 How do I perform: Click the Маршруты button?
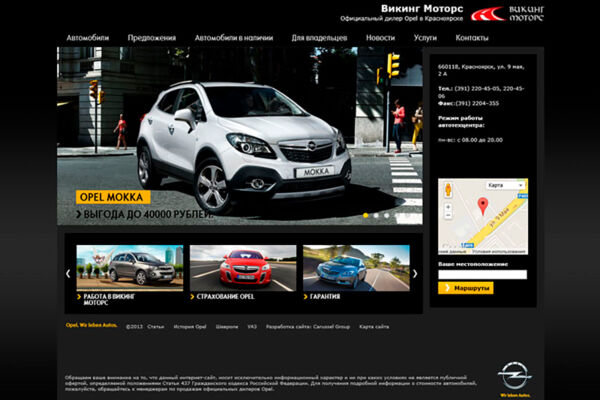pos(466,288)
